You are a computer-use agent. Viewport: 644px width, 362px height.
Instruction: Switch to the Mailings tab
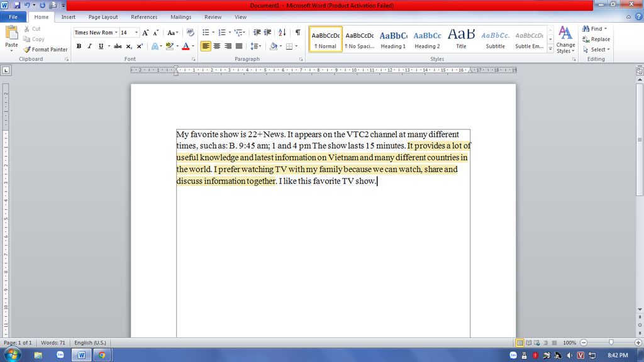coord(180,17)
